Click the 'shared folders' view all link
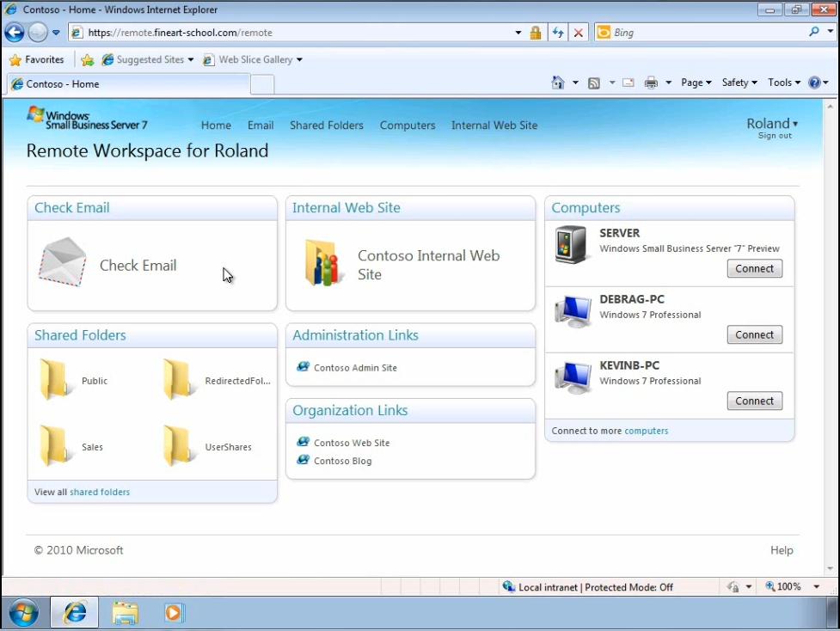Screen dimensions: 840x631 (100, 492)
